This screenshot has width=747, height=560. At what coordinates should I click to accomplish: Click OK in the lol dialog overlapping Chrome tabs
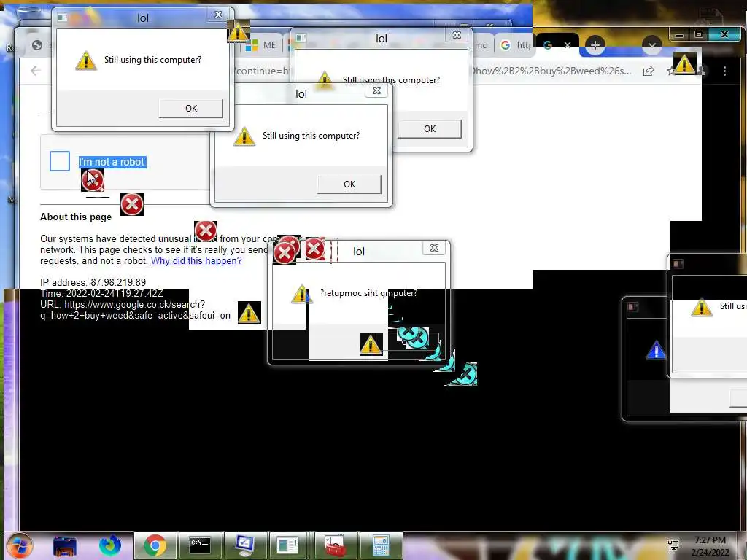pos(430,128)
